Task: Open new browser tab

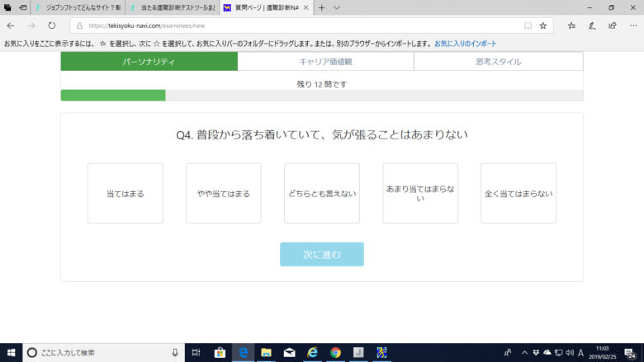Action: click(322, 7)
